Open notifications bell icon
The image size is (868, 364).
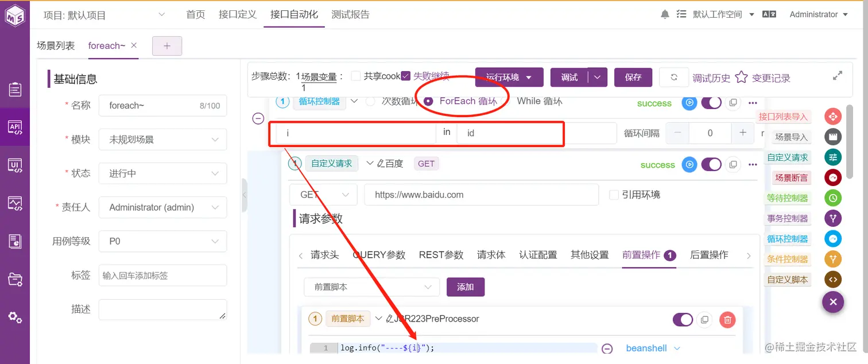(x=665, y=14)
